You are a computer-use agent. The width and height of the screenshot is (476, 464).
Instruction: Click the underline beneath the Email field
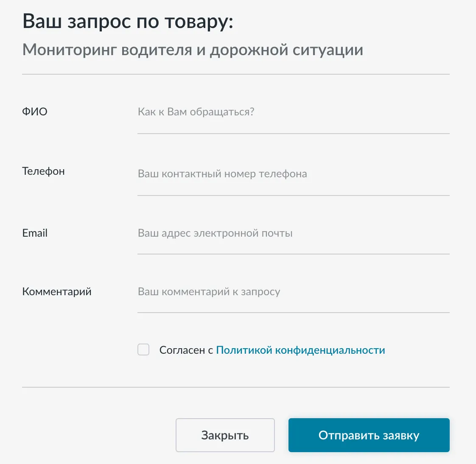pyautogui.click(x=293, y=254)
